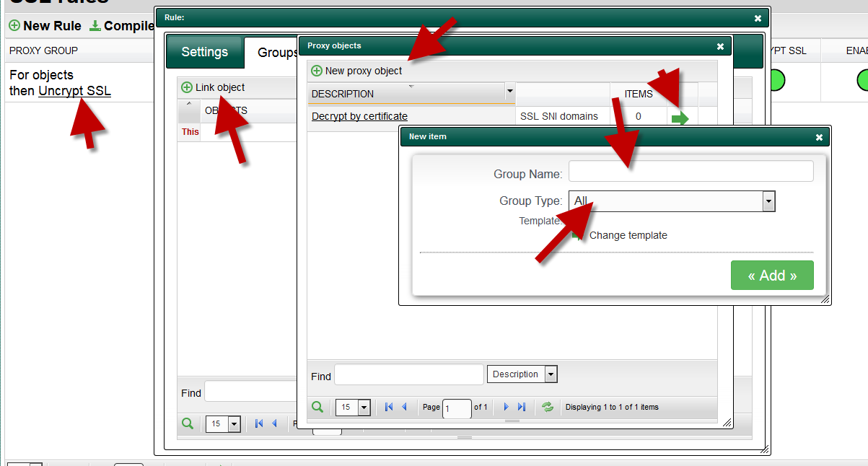Switch to the Groups tab in Rule window
The image size is (868, 466).
click(271, 53)
